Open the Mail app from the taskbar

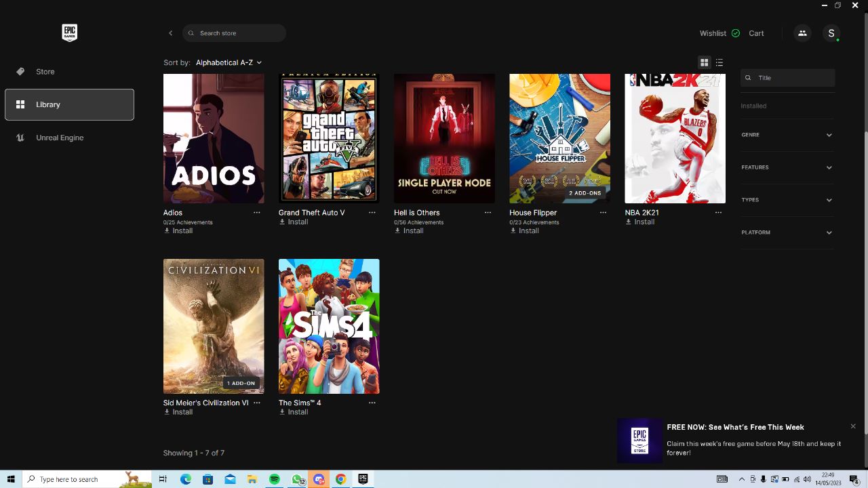coord(231,479)
